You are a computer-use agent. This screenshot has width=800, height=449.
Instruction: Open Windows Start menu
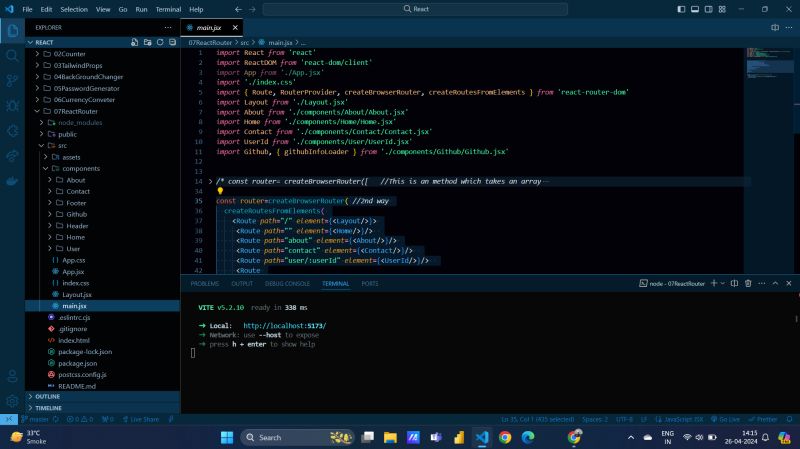pyautogui.click(x=227, y=437)
